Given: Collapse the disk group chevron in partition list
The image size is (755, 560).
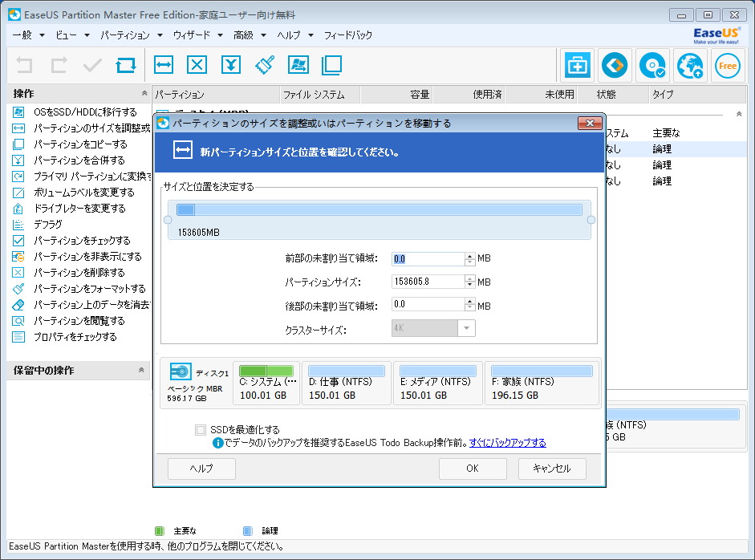Looking at the screenshot, I should click(739, 114).
